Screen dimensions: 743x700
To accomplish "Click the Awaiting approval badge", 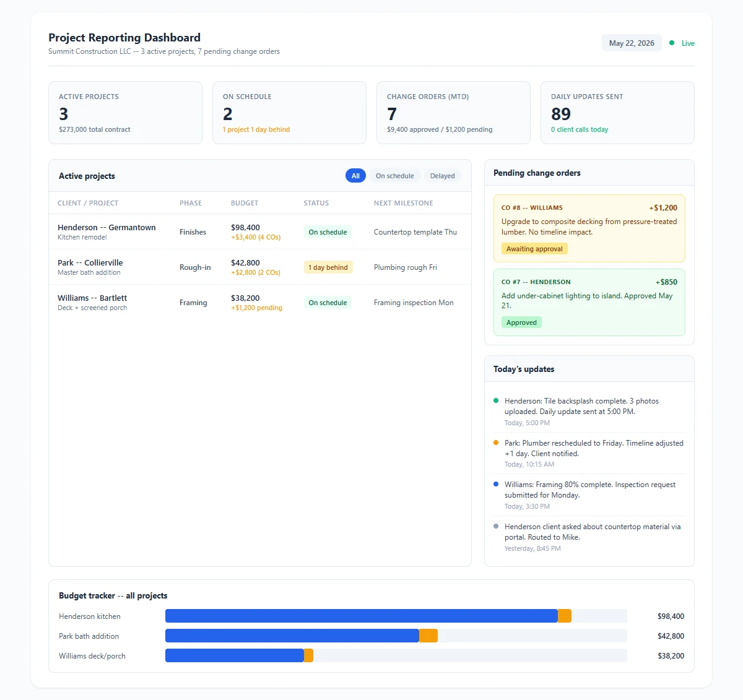I will coord(534,249).
